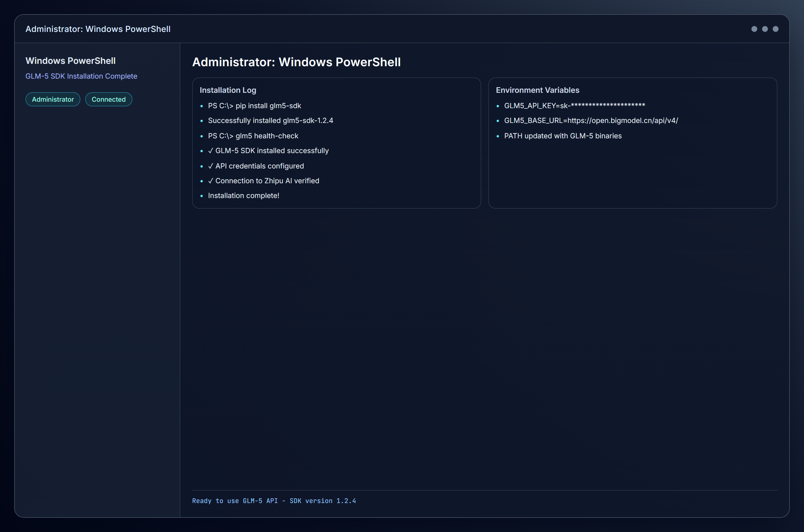Collapse the Windows PowerShell sidebar section
This screenshot has width=804, height=532.
70,61
